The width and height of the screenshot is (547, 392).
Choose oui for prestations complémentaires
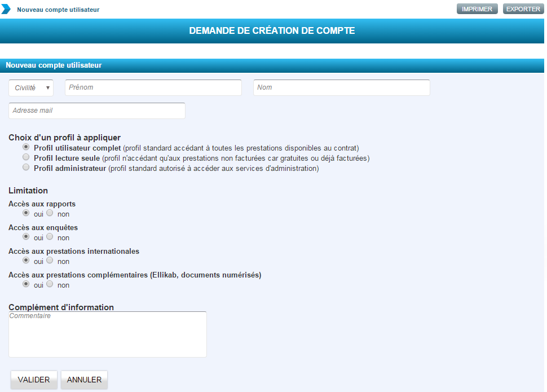[x=26, y=284]
